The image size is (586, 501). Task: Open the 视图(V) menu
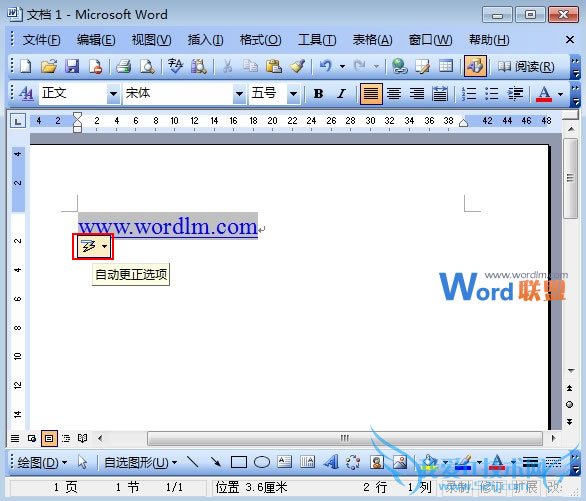151,40
